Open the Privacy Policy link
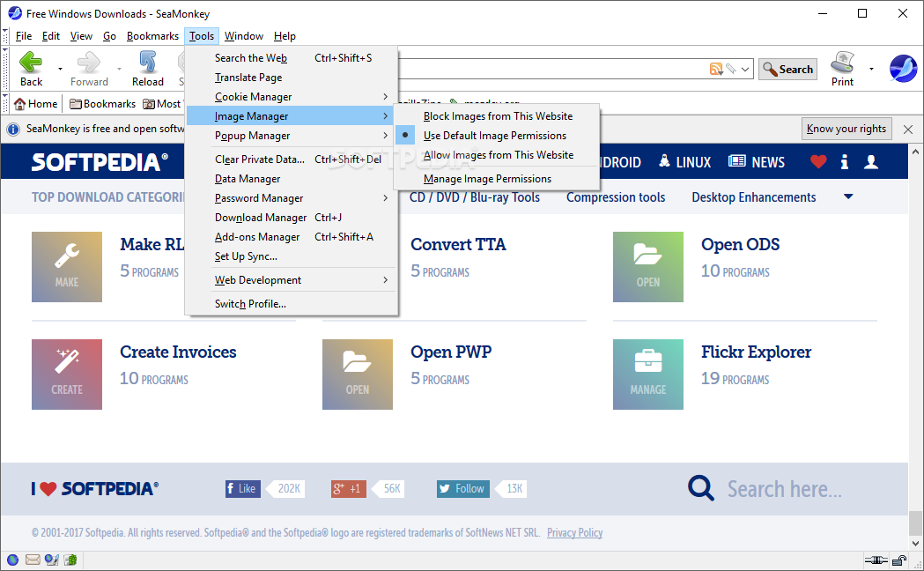The height and width of the screenshot is (571, 924). click(574, 533)
